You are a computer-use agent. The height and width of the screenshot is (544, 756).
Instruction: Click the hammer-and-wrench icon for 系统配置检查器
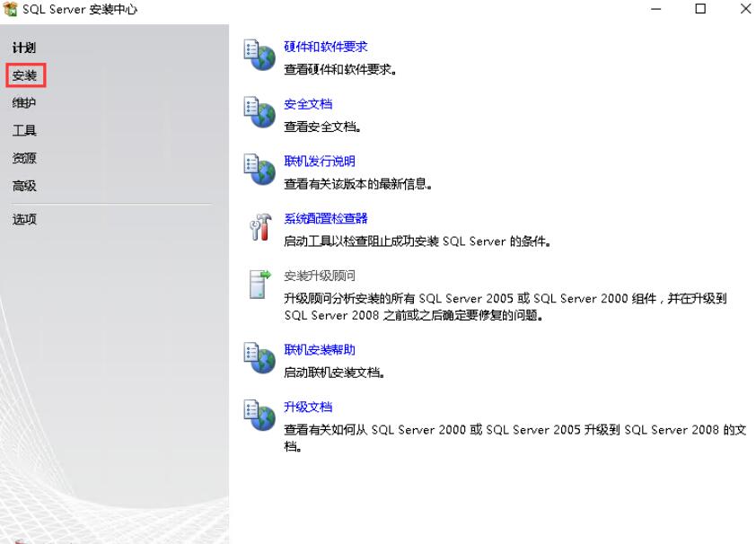click(x=260, y=226)
